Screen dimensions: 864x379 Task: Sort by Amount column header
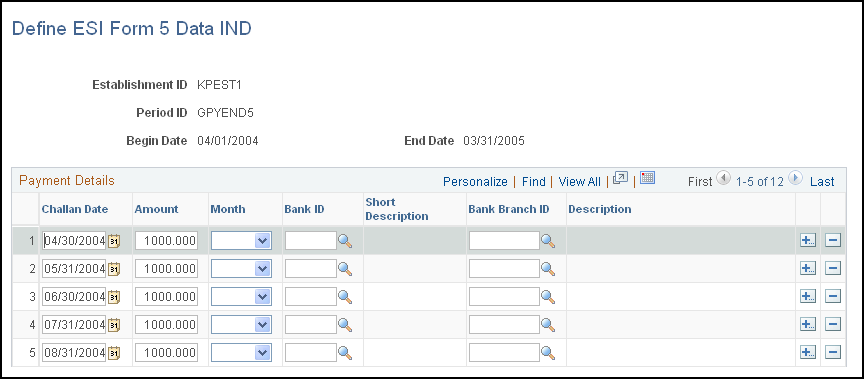pos(157,209)
